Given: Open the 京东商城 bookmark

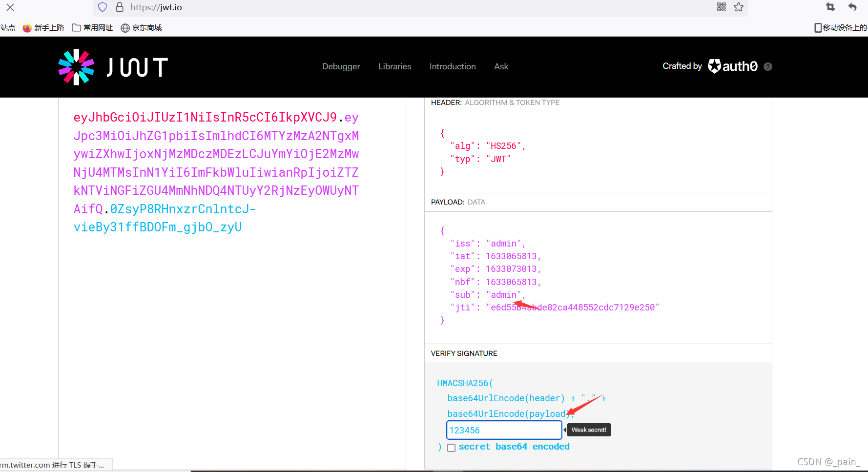Looking at the screenshot, I should (x=141, y=28).
